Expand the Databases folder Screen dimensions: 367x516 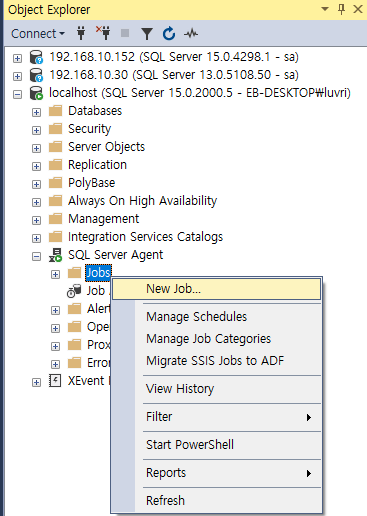36,113
